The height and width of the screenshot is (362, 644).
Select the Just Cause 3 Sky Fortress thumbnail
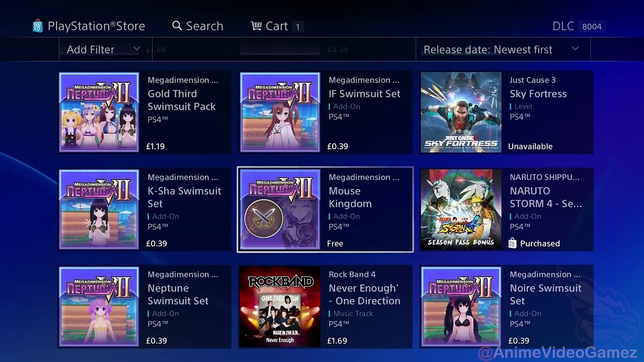click(461, 112)
